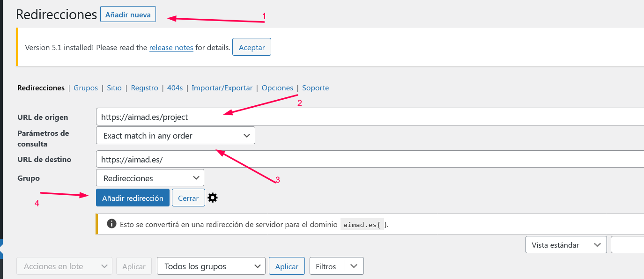Click 'Añadir nueva' button
644x279 pixels.
tap(128, 15)
